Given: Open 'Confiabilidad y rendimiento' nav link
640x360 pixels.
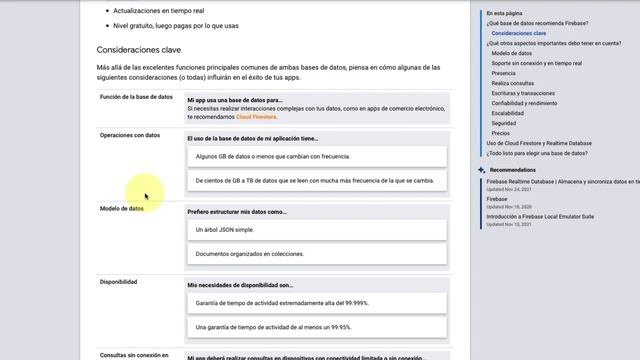Looking at the screenshot, I should pyautogui.click(x=524, y=103).
